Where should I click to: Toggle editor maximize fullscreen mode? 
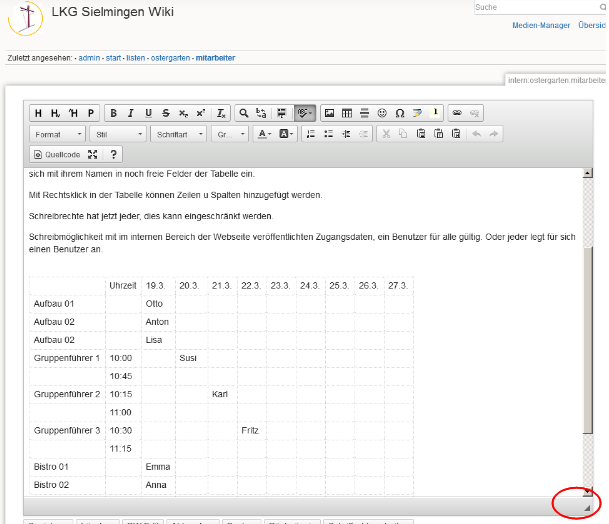93,154
